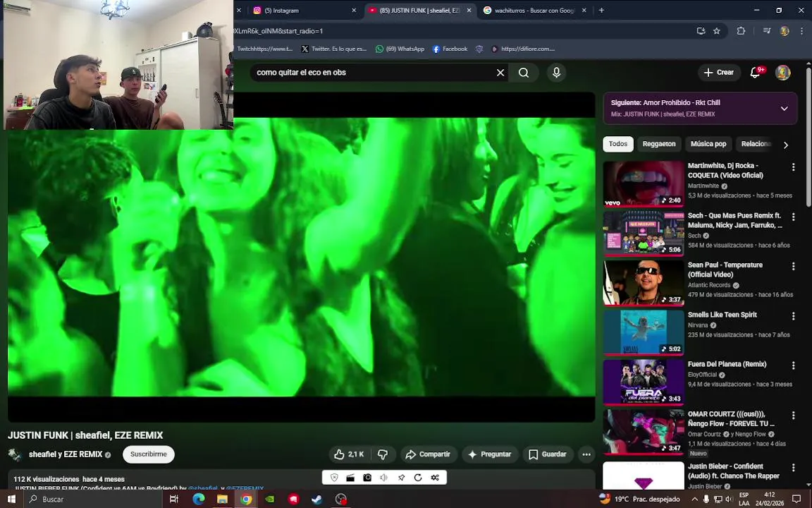Viewport: 812px width, 508px height.
Task: Open options for COQUETA video
Action: [x=793, y=167]
